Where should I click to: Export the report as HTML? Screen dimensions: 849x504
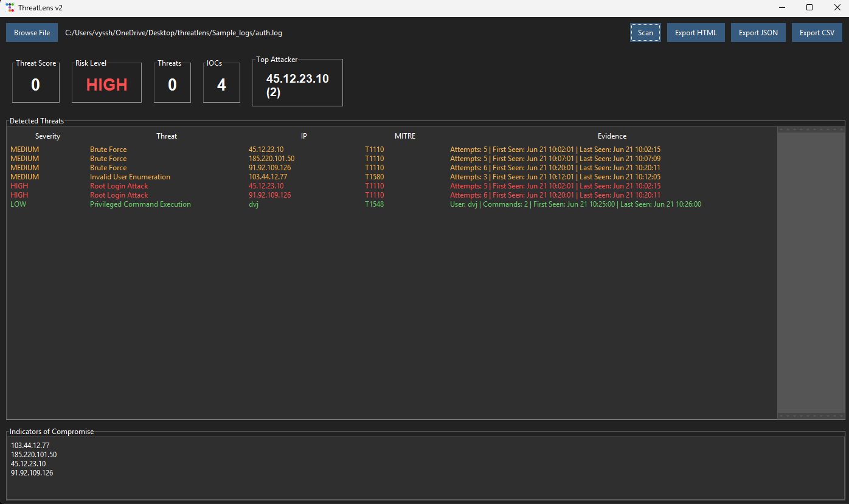click(x=696, y=33)
